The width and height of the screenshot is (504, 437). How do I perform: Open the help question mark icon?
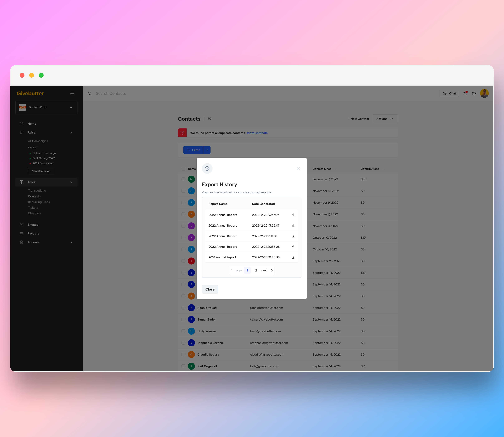point(474,93)
